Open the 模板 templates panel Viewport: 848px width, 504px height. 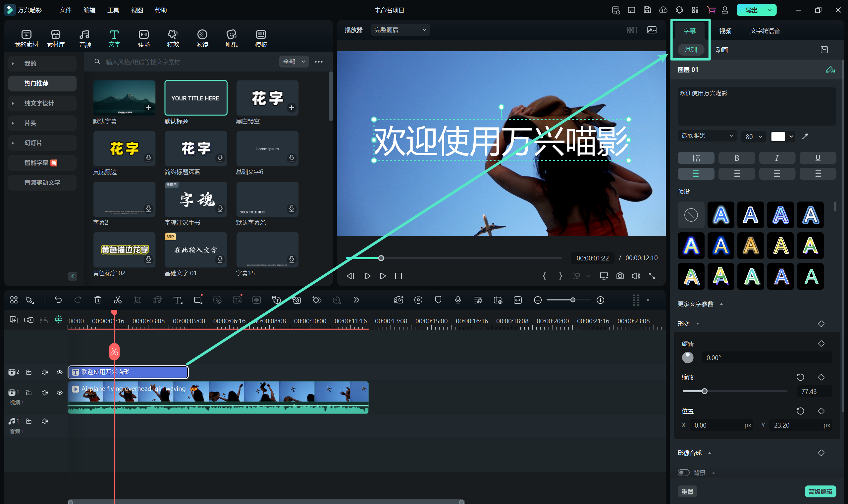coord(261,38)
